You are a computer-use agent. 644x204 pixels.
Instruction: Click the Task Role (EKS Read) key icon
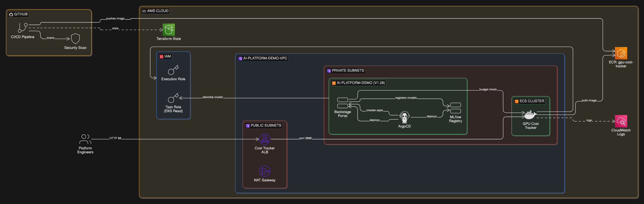click(173, 98)
